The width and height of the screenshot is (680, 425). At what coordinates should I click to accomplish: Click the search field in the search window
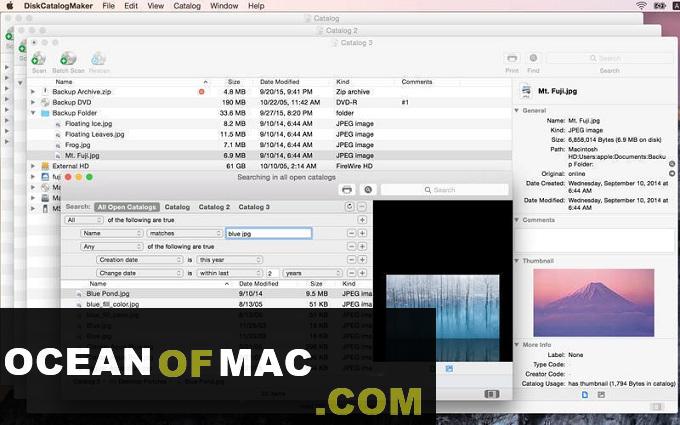(x=445, y=190)
